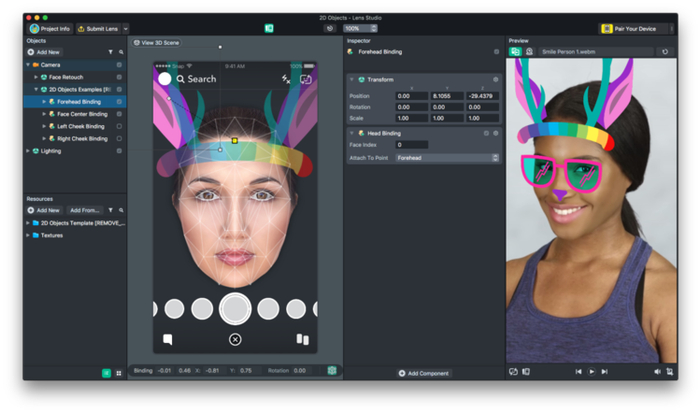Click the Objects panel search icon
This screenshot has width=700, height=413.
pos(121,51)
